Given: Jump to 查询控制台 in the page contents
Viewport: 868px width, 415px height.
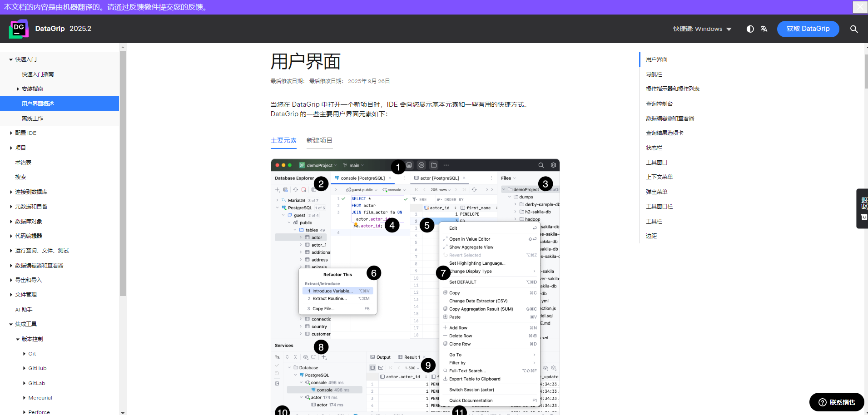Looking at the screenshot, I should pos(659,104).
